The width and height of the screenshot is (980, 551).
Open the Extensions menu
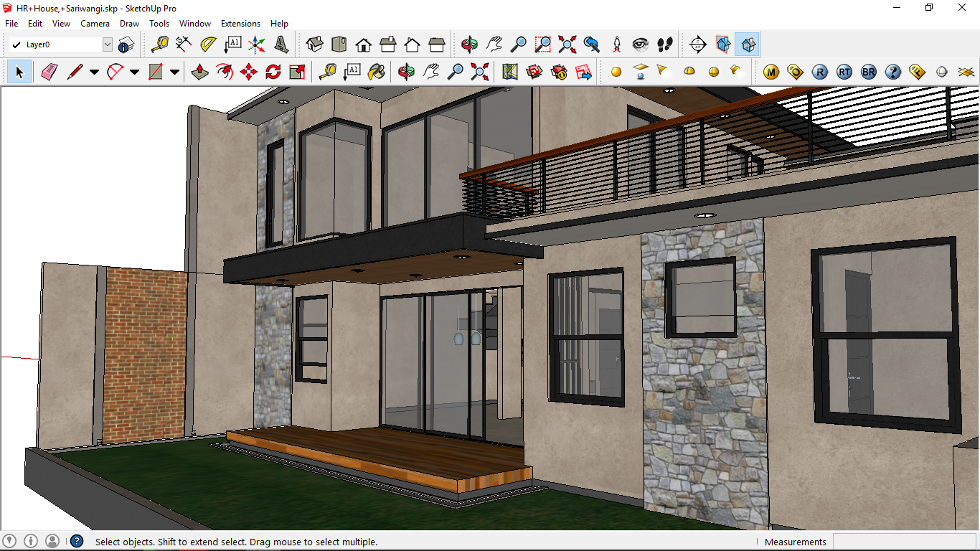[240, 24]
